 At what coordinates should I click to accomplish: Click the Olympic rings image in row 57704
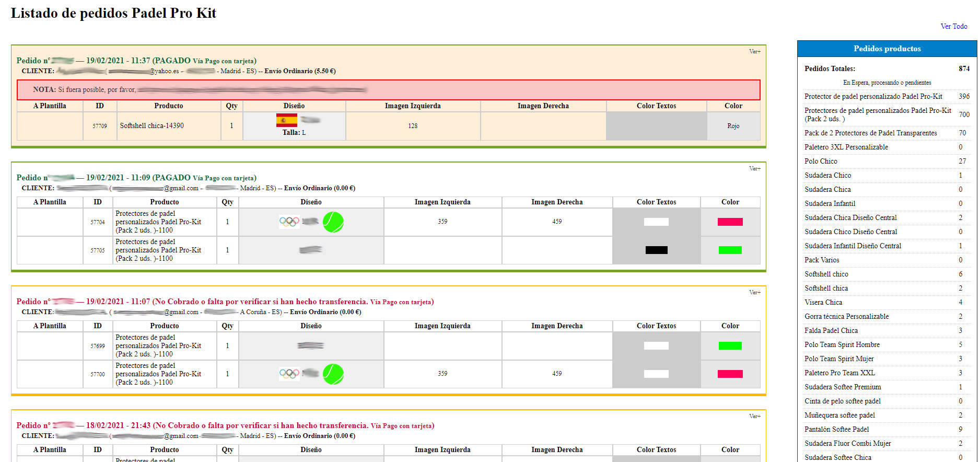click(x=289, y=222)
